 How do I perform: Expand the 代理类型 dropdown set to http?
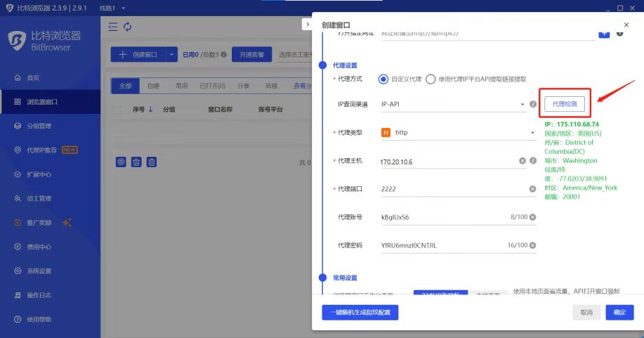click(x=456, y=132)
